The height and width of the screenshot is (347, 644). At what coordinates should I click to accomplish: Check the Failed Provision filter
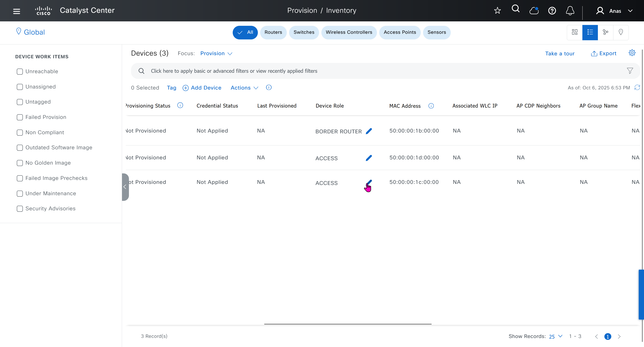click(20, 117)
